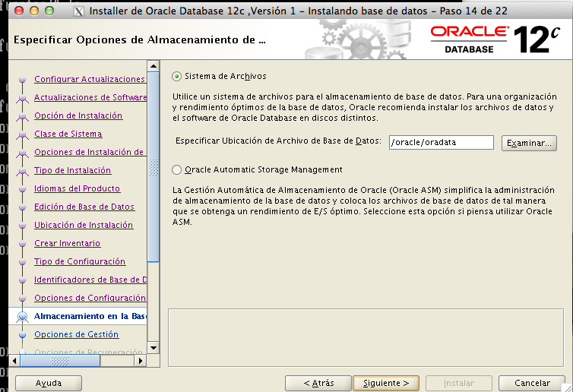Screen dimensions: 573x392
Task: Open Opciones de Instalación de step link
Action: (x=89, y=152)
